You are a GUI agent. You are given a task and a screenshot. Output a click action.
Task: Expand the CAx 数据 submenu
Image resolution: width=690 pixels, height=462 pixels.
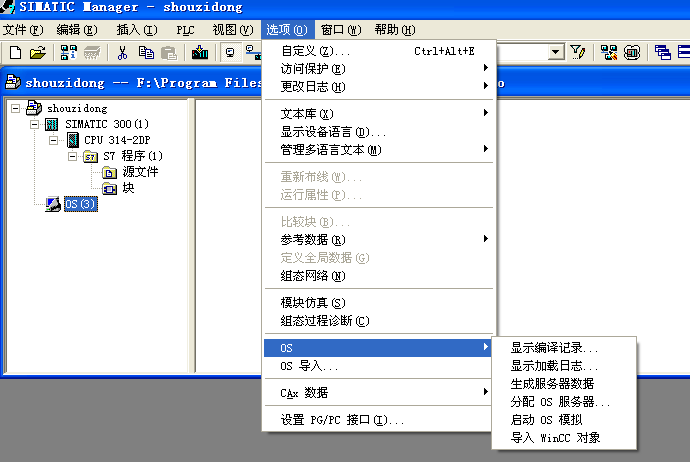pos(485,392)
